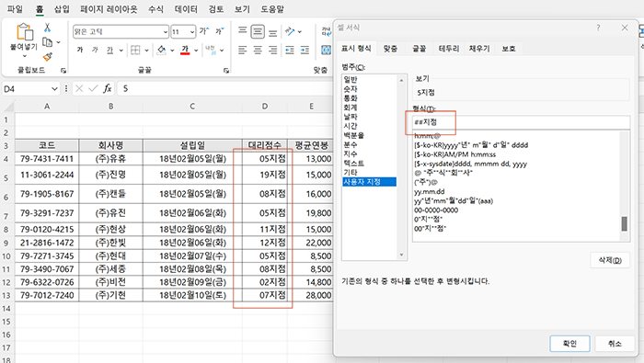Click category list scroll down arrow
The width and height of the screenshot is (644, 363).
(402, 255)
